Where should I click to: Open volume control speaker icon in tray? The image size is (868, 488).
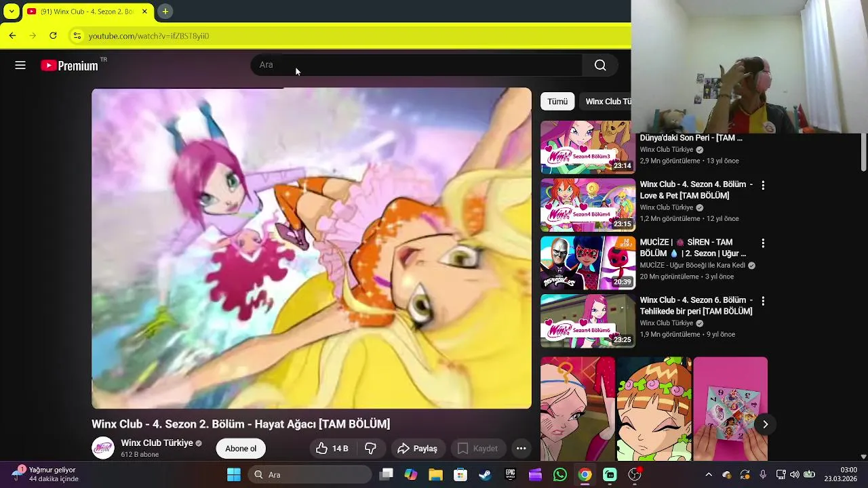click(x=794, y=474)
